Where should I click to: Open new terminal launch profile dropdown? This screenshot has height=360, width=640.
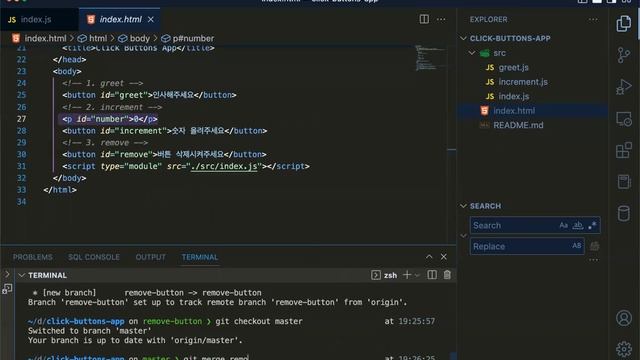[417, 276]
